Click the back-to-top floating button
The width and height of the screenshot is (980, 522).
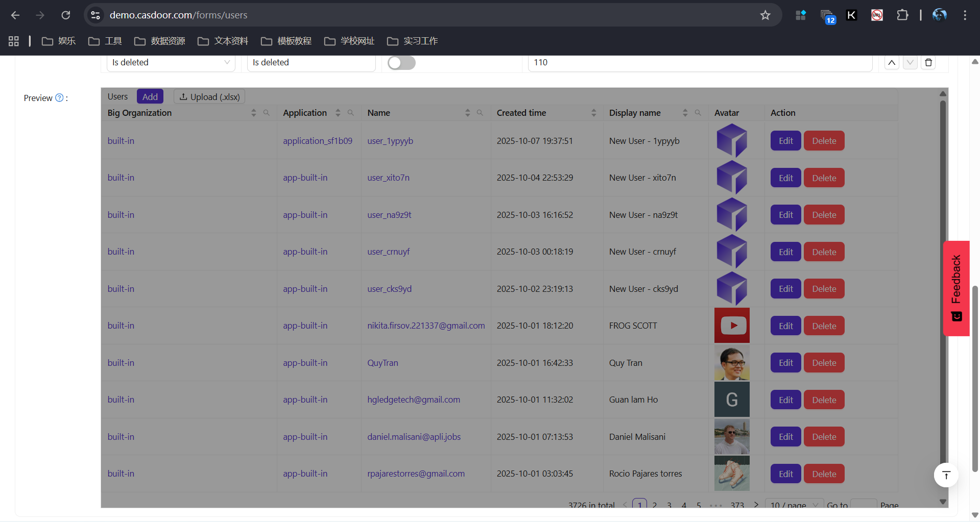coord(946,475)
